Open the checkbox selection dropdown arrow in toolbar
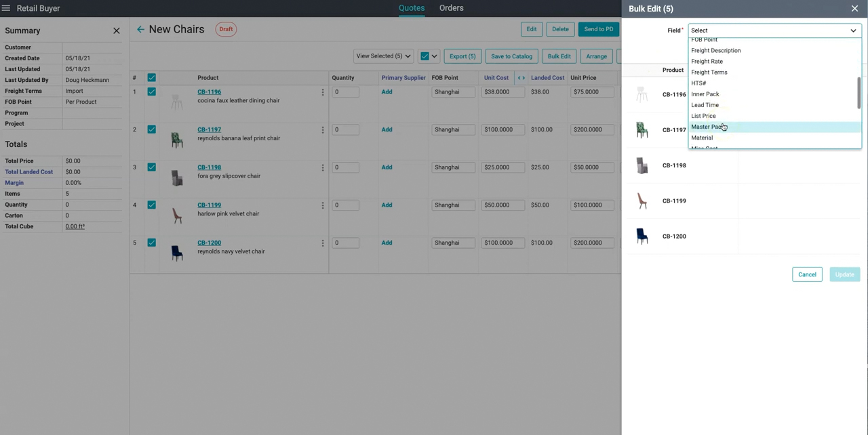Image resolution: width=868 pixels, height=435 pixels. pyautogui.click(x=434, y=56)
